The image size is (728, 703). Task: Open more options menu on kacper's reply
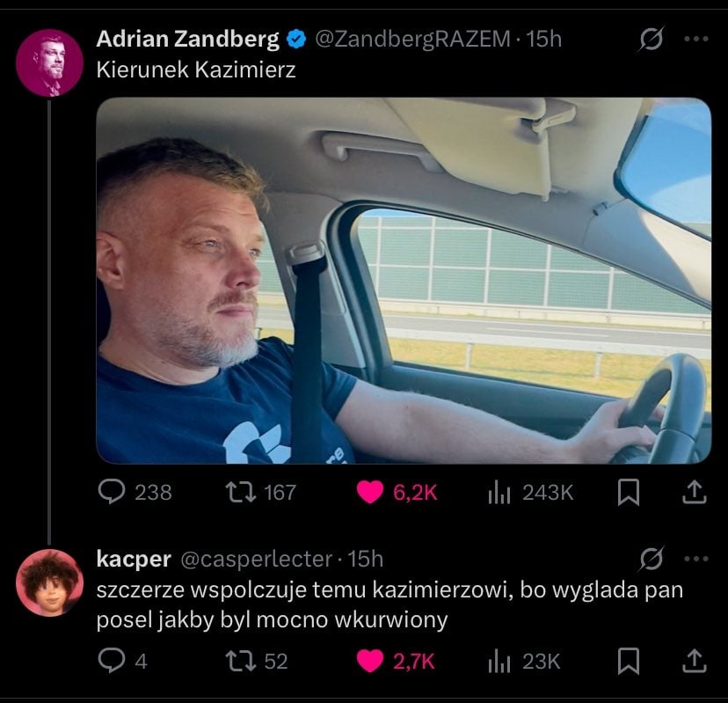(x=696, y=559)
